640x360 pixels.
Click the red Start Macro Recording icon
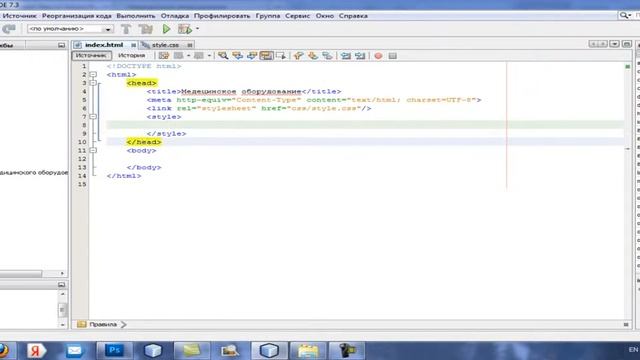tap(378, 56)
